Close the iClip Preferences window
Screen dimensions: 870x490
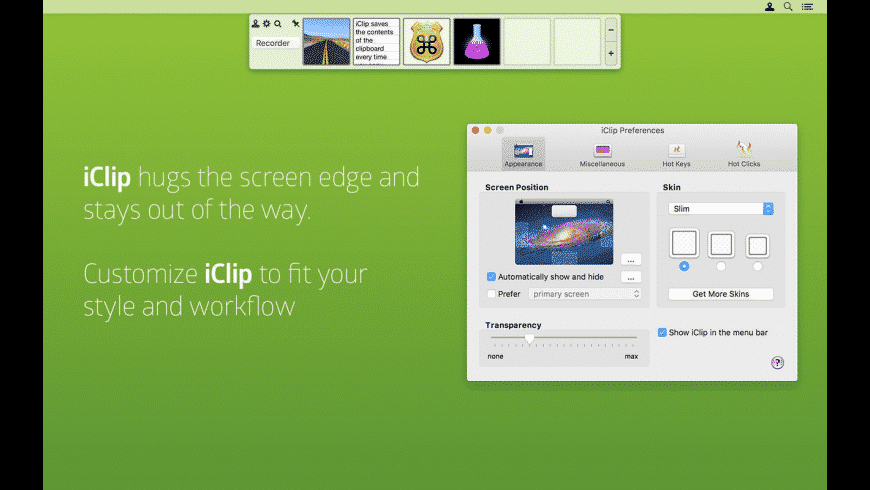pos(476,130)
